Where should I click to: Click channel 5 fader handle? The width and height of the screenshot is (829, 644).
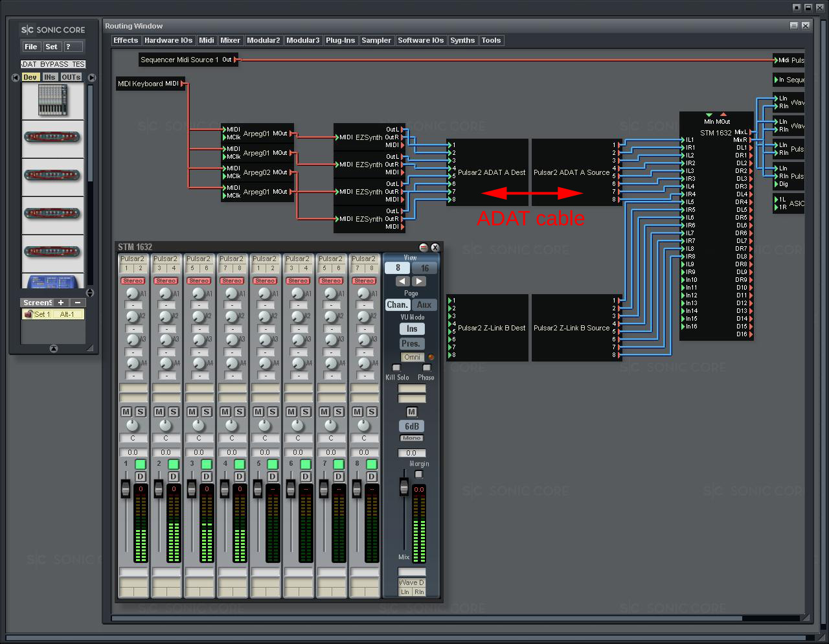pos(258,489)
